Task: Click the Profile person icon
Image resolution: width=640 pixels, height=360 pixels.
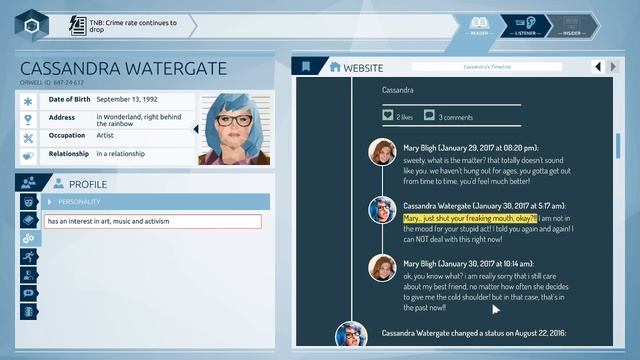Action: [59, 184]
